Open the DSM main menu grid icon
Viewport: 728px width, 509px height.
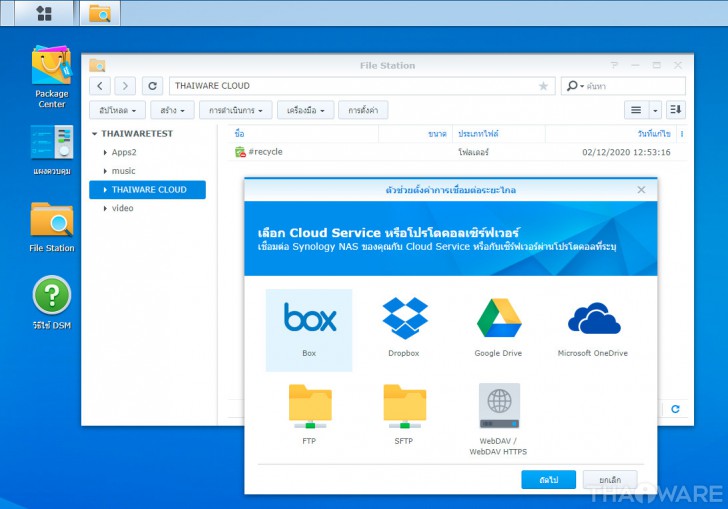click(x=44, y=13)
